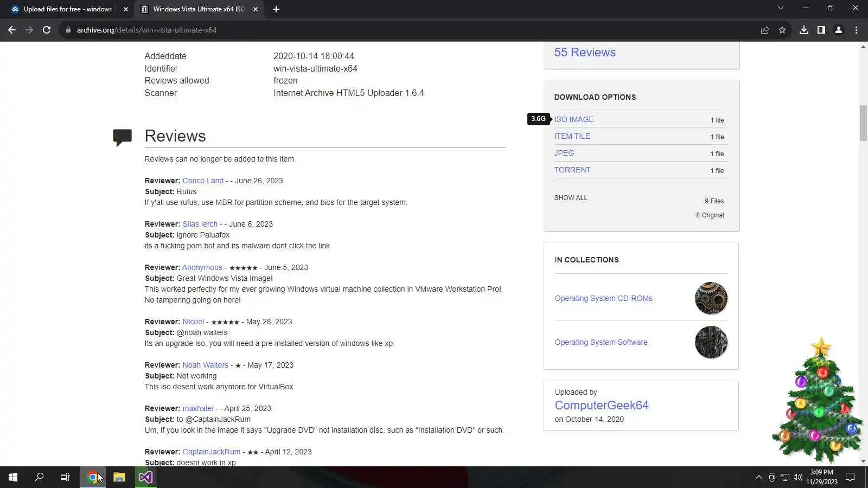Toggle Chrome side panel
This screenshot has width=868, height=488.
(x=821, y=30)
